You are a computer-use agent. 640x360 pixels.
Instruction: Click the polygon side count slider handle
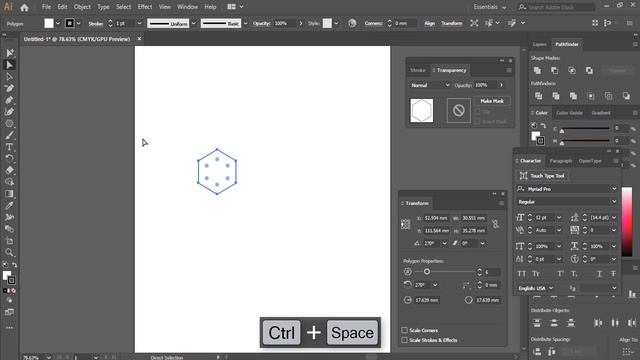(x=427, y=271)
